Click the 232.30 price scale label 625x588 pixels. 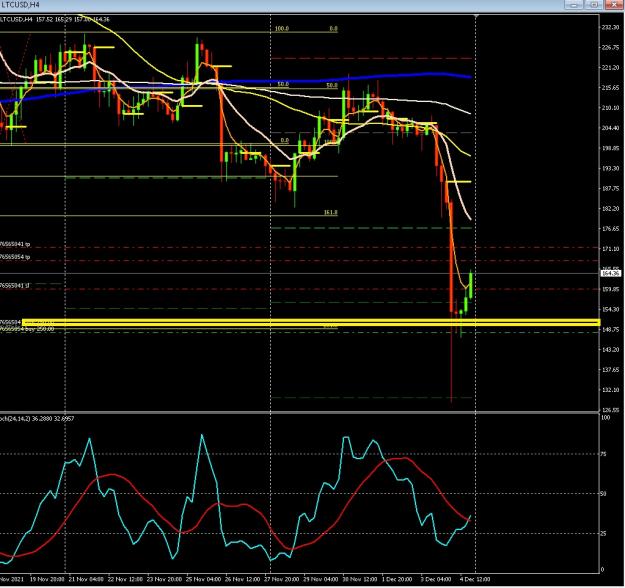pos(610,28)
